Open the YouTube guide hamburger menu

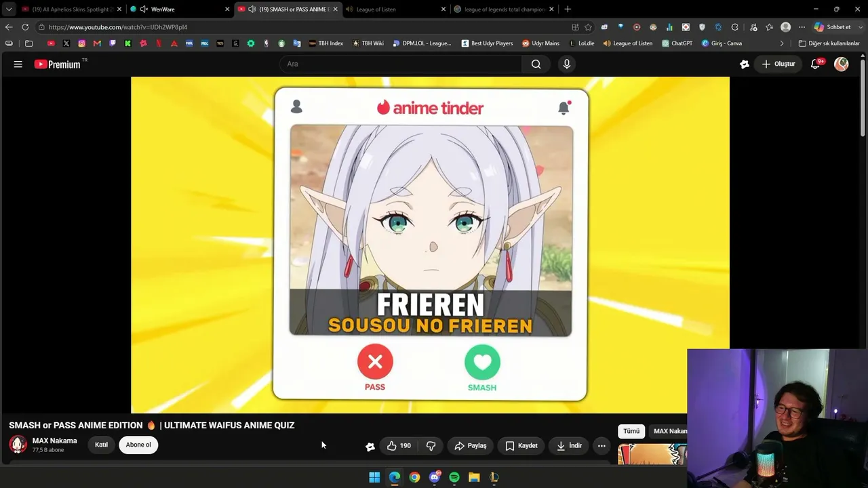[x=18, y=64]
